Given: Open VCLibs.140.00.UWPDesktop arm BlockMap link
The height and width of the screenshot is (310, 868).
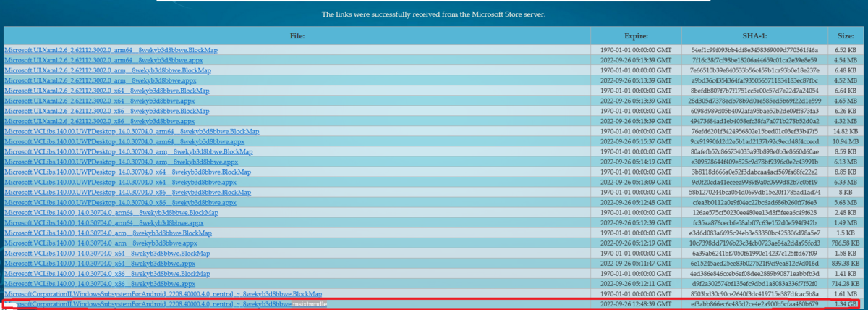Looking at the screenshot, I should [129, 151].
